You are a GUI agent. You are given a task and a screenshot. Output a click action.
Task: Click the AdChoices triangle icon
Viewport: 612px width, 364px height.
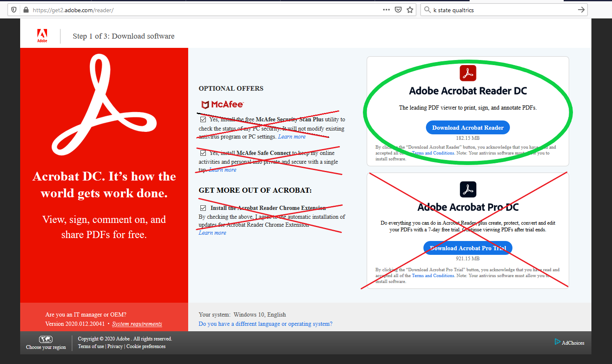[557, 342]
